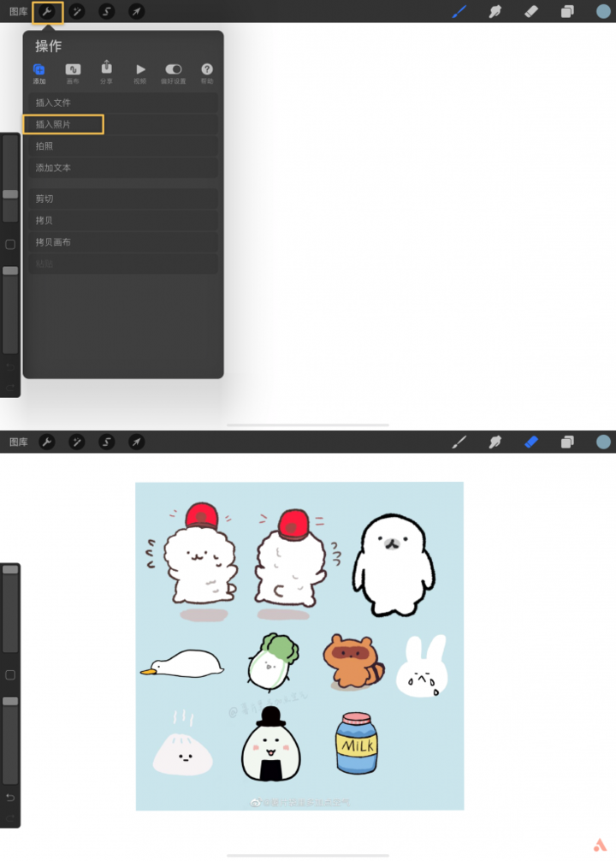Screen dimensions: 616x861
Task: Select the Transform arrow tool in top toolbar
Action: [136, 11]
